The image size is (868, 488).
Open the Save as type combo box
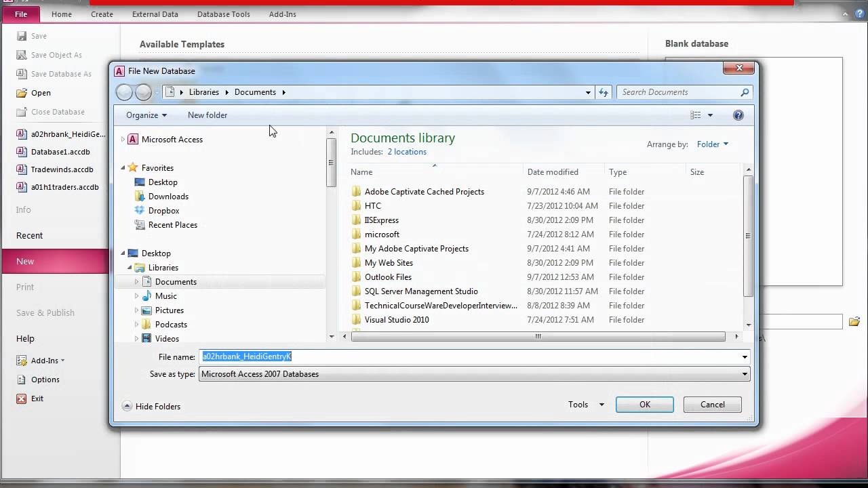click(x=475, y=374)
